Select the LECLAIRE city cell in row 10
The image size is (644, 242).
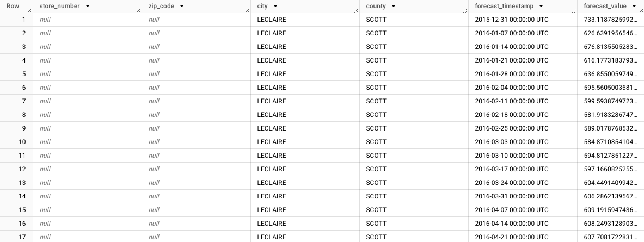271,142
